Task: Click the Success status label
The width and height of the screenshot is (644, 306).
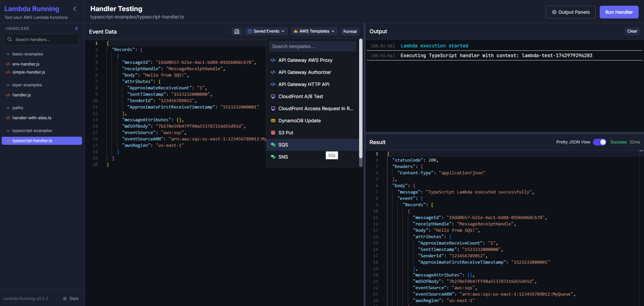Action: pyautogui.click(x=618, y=142)
